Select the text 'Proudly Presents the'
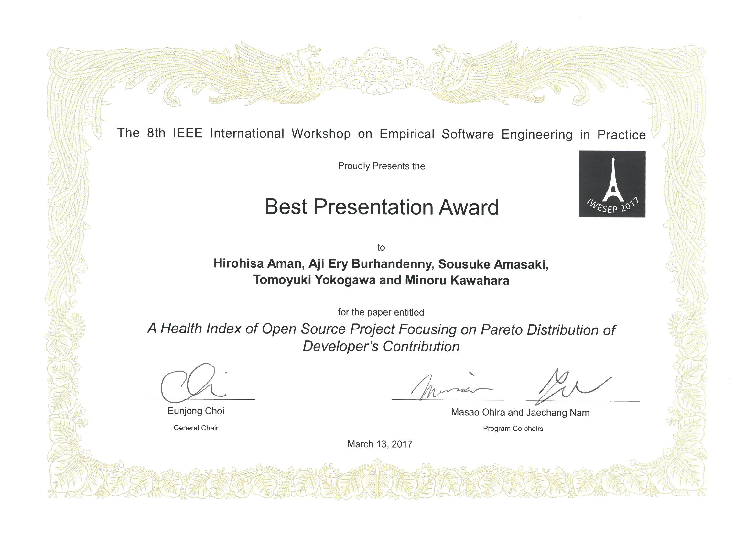Viewport: 756px width, 535px height. pyautogui.click(x=381, y=166)
